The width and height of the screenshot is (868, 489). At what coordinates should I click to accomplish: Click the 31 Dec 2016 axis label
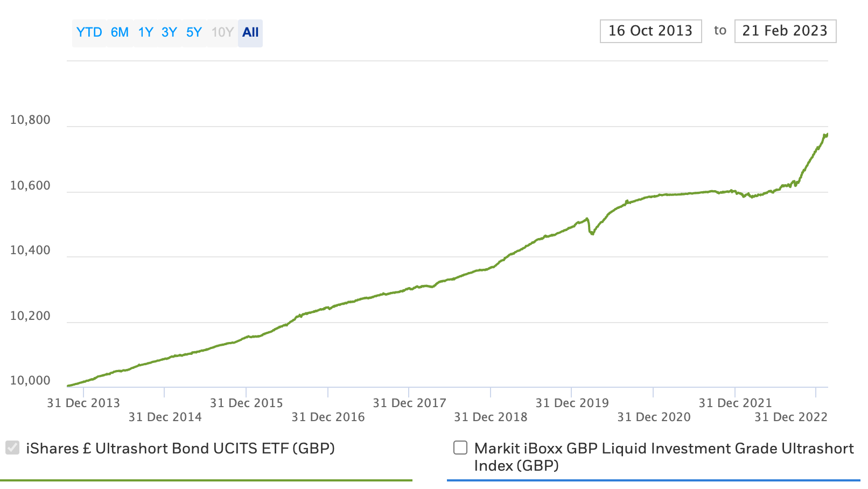(x=328, y=417)
